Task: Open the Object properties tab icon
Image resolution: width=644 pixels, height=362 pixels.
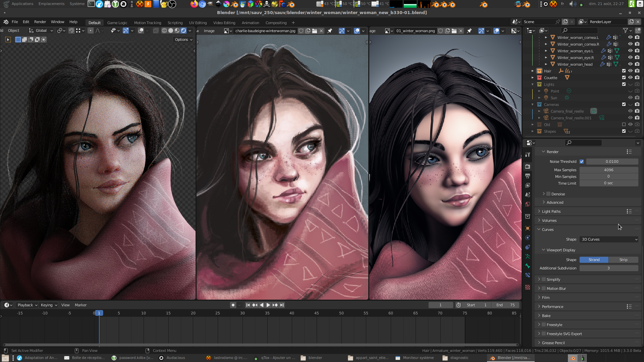Action: pos(528,228)
